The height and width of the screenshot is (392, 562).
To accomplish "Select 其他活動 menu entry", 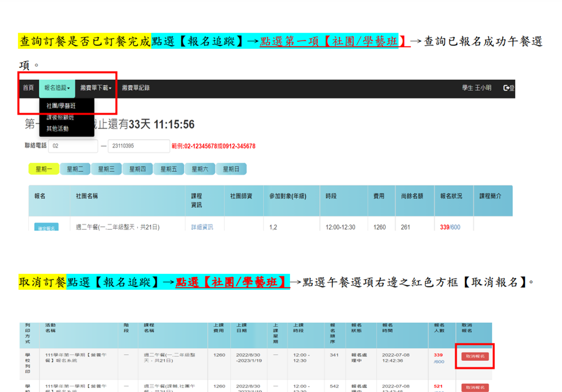I will pyautogui.click(x=58, y=129).
